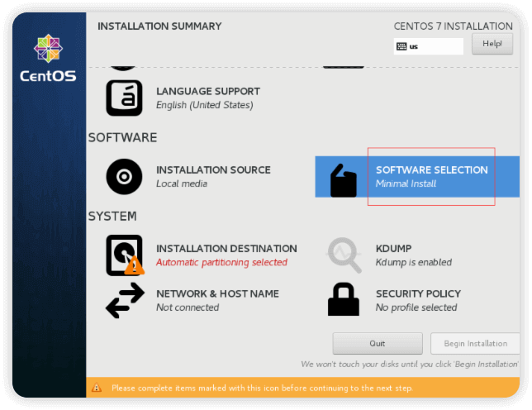The height and width of the screenshot is (410, 532).
Task: Click Minimal Install status text
Action: point(406,184)
